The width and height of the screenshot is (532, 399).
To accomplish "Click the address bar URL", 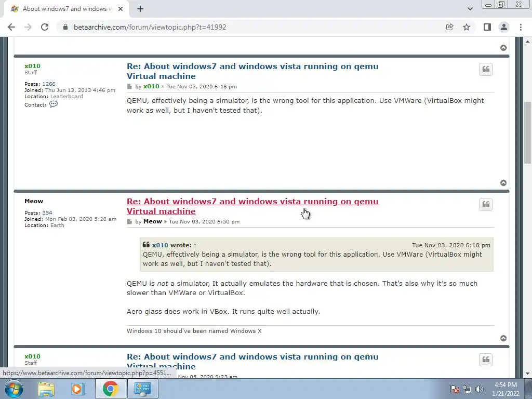I will pyautogui.click(x=150, y=27).
